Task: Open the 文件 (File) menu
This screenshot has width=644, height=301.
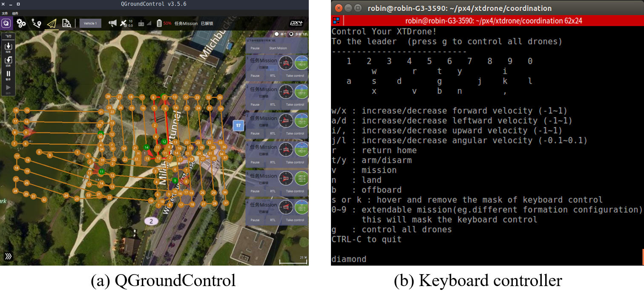Action: [x=5, y=14]
